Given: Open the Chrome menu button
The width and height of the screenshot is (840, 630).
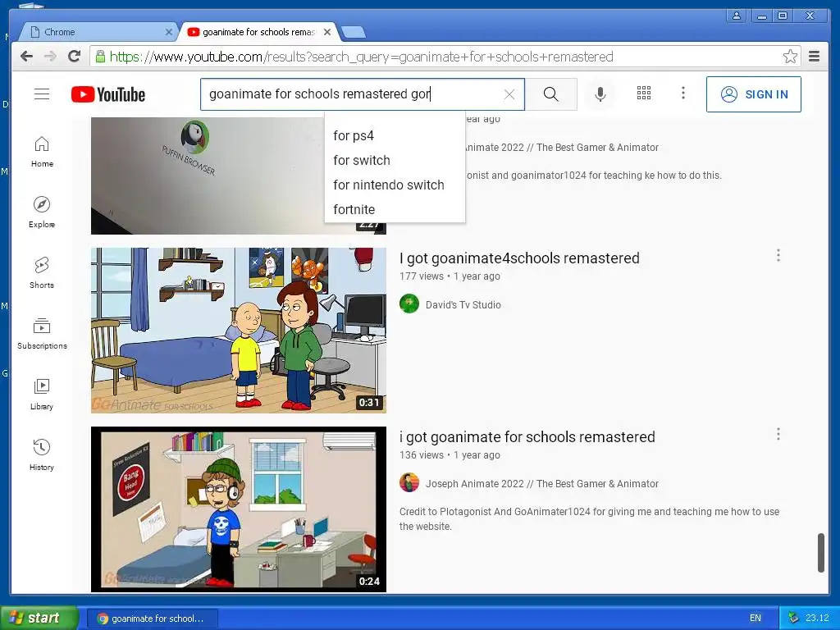Looking at the screenshot, I should [815, 57].
